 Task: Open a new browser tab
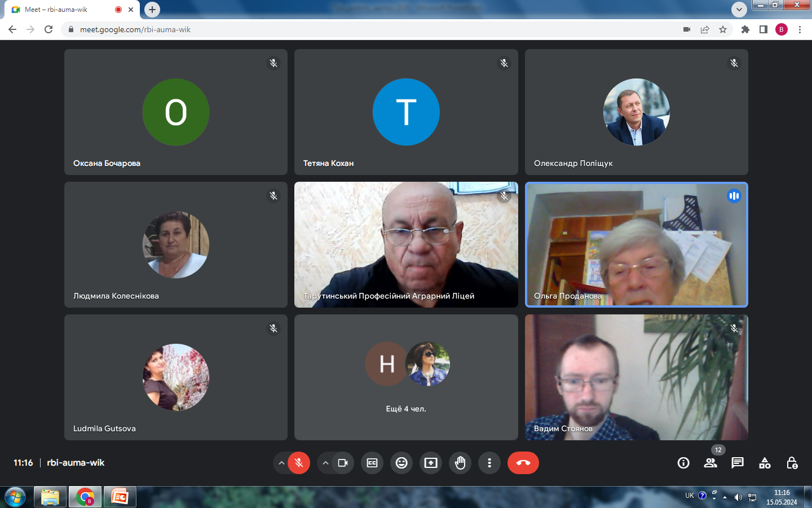[x=152, y=10]
